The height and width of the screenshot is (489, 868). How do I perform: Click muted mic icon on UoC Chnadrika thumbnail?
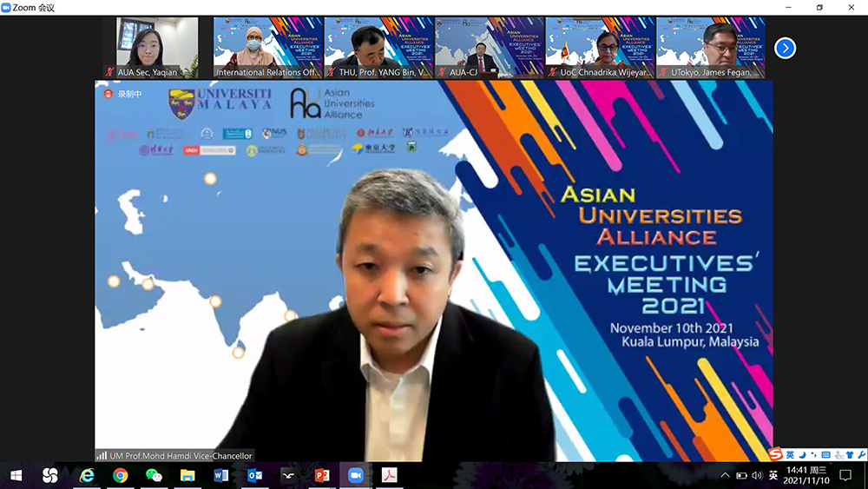pyautogui.click(x=552, y=72)
